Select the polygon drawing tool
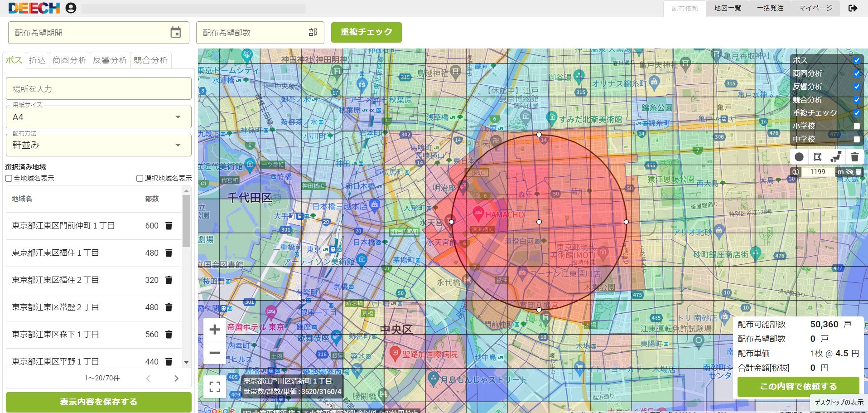This screenshot has height=413, width=868. pyautogui.click(x=818, y=157)
